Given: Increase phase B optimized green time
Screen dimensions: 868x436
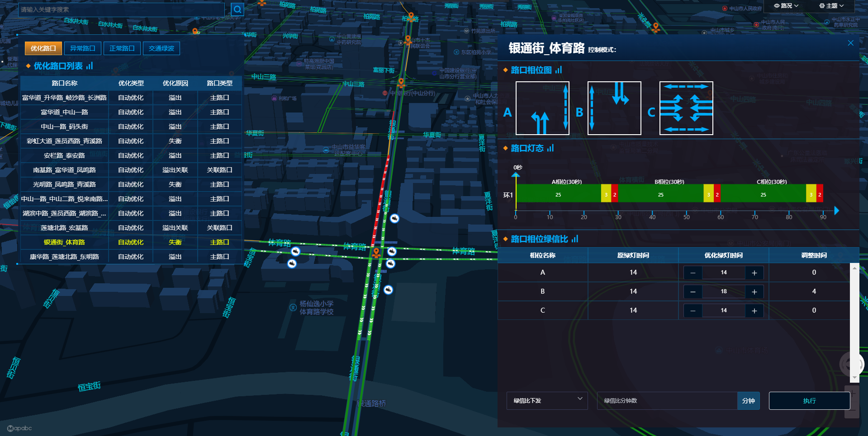Looking at the screenshot, I should (x=754, y=292).
